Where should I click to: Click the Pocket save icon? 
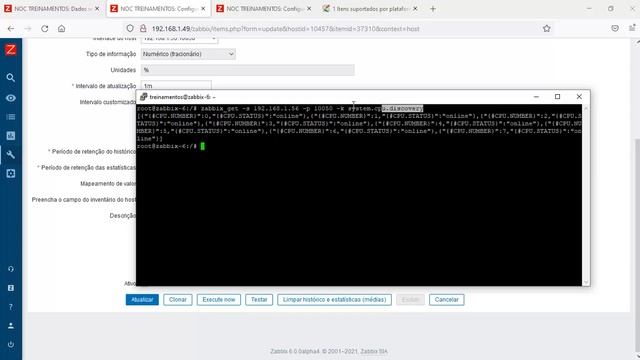click(615, 29)
